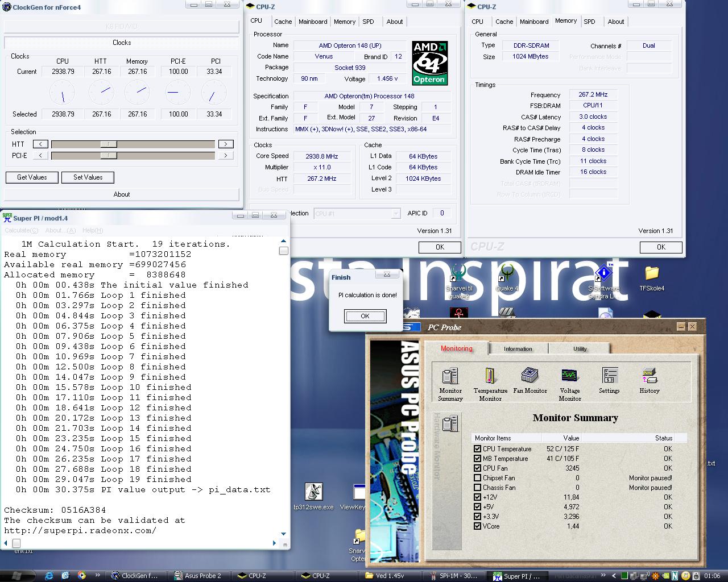
Task: Toggle the VCore monitor checkbox
Action: pyautogui.click(x=477, y=526)
